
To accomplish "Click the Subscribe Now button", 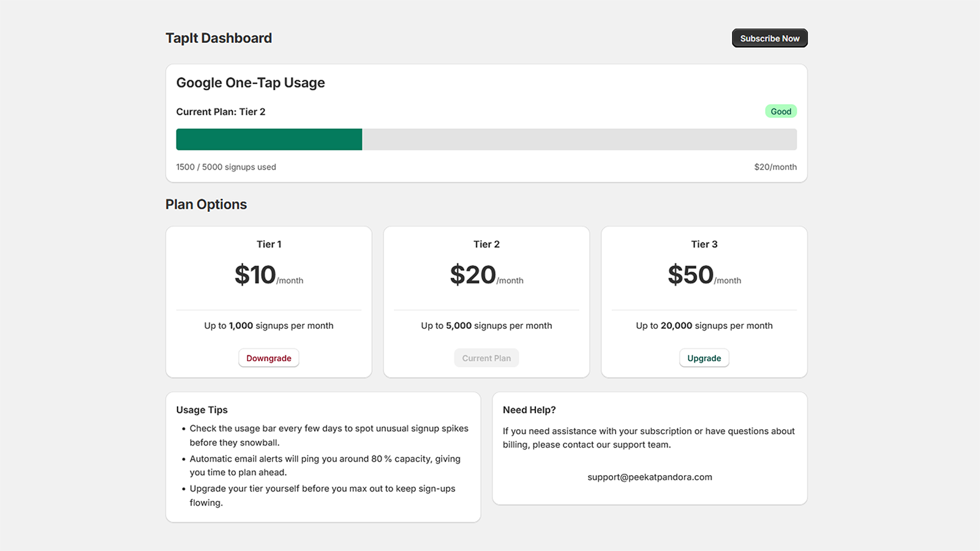I will [769, 38].
